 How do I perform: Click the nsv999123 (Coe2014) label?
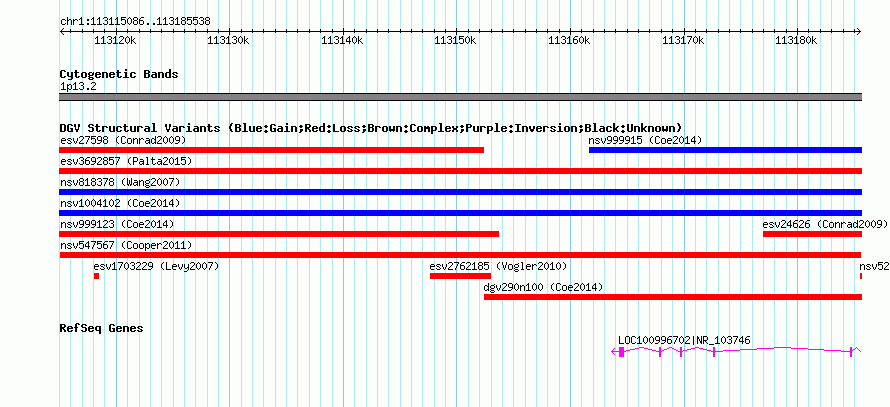coord(117,224)
